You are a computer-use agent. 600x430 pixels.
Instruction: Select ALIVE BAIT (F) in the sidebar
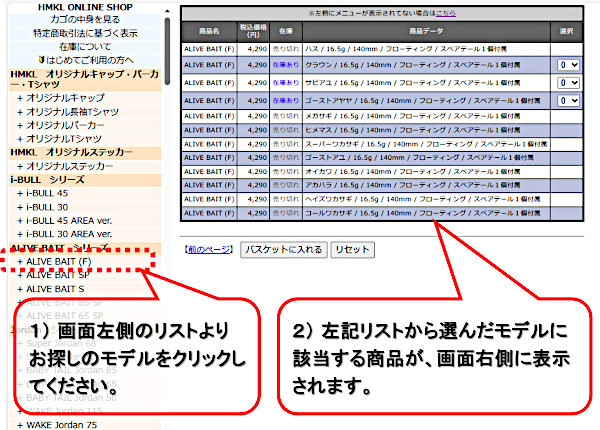pos(59,262)
